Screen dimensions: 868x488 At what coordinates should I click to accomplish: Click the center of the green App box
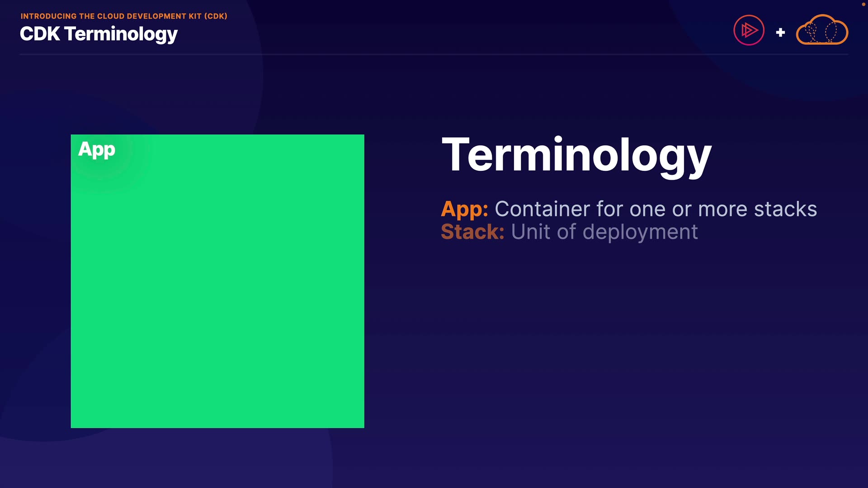217,281
